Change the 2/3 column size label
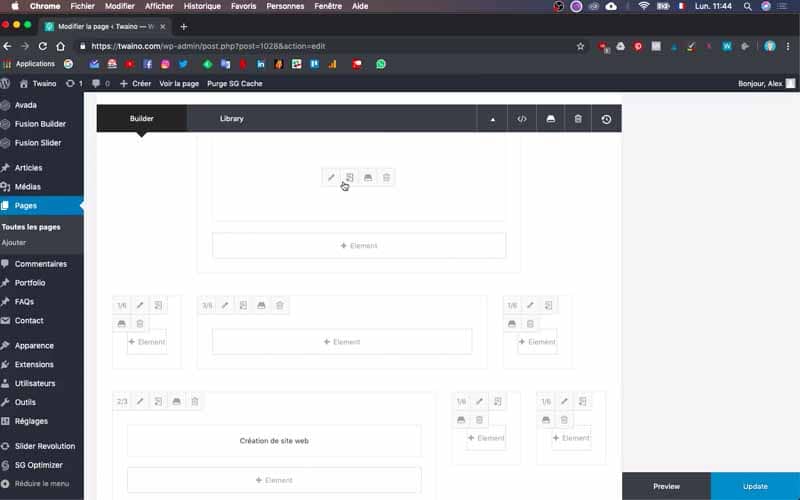Screen dimensions: 800x500 click(x=122, y=402)
